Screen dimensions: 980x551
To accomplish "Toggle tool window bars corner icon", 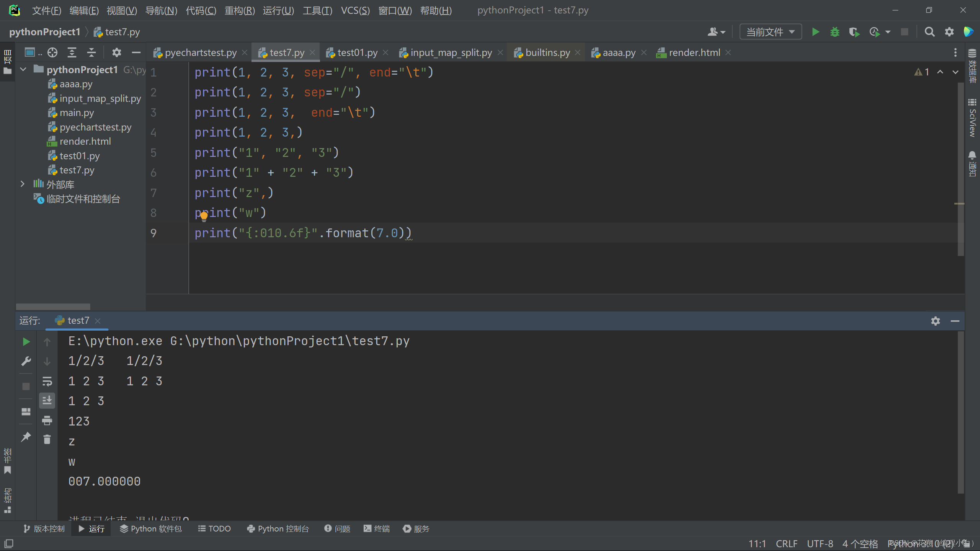I will (9, 543).
